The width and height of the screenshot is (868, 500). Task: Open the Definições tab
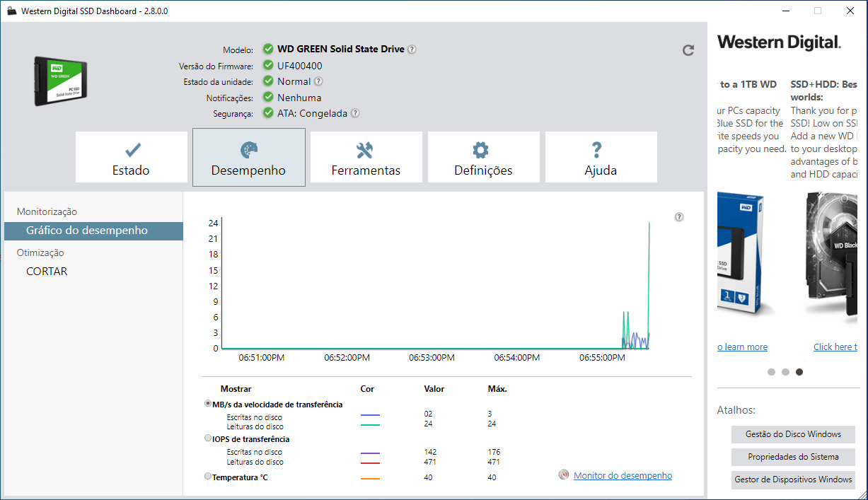point(483,156)
